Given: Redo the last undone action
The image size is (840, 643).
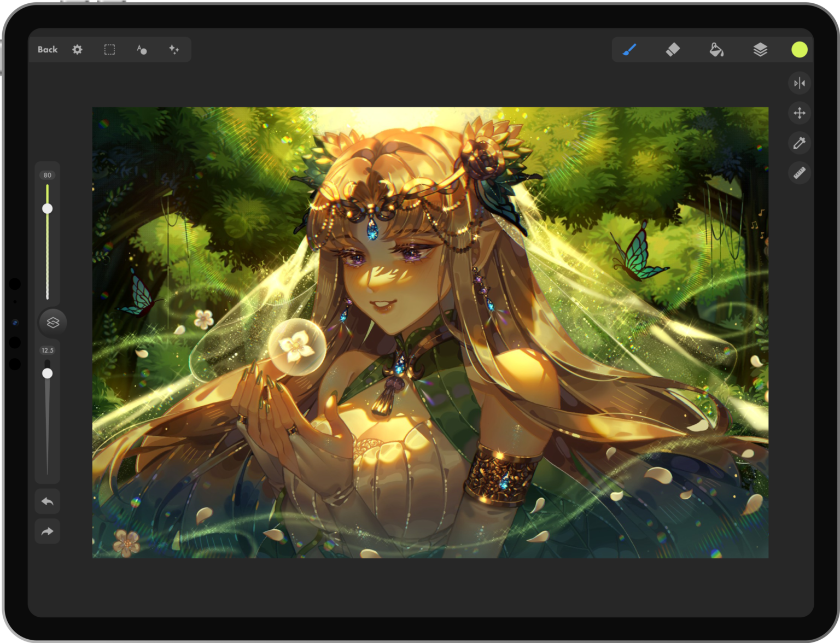Looking at the screenshot, I should coord(47,531).
